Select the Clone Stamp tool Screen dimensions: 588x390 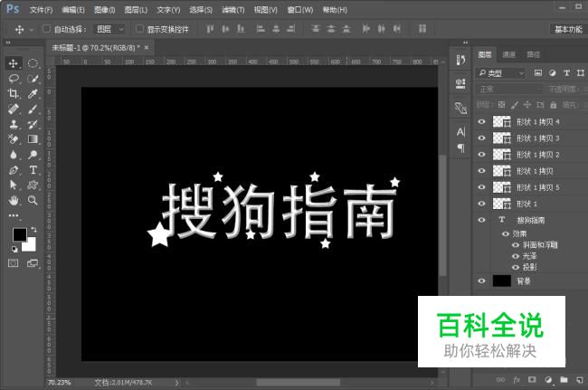pos(14,124)
